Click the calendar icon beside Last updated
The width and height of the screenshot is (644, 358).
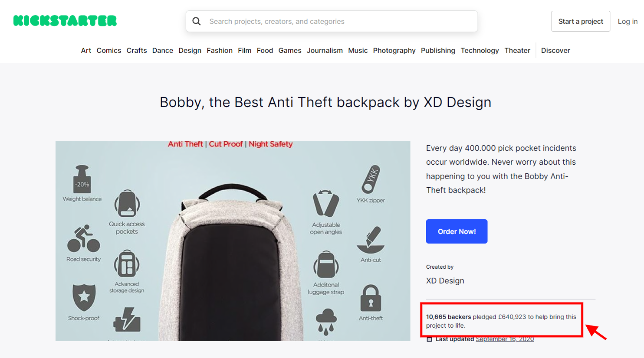point(429,339)
